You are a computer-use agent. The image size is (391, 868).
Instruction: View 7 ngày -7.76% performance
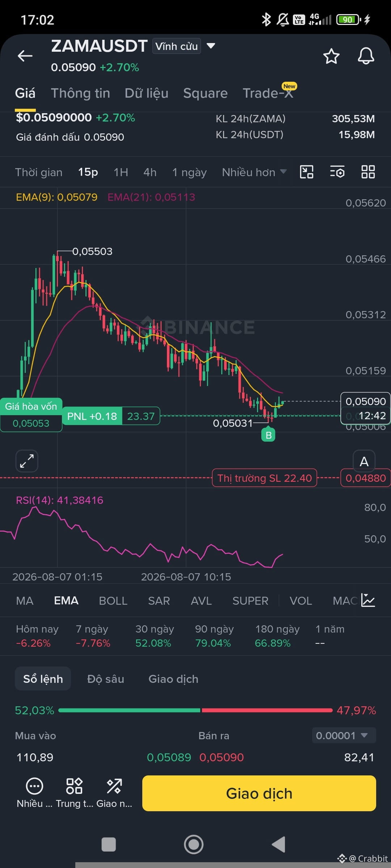pos(93,636)
